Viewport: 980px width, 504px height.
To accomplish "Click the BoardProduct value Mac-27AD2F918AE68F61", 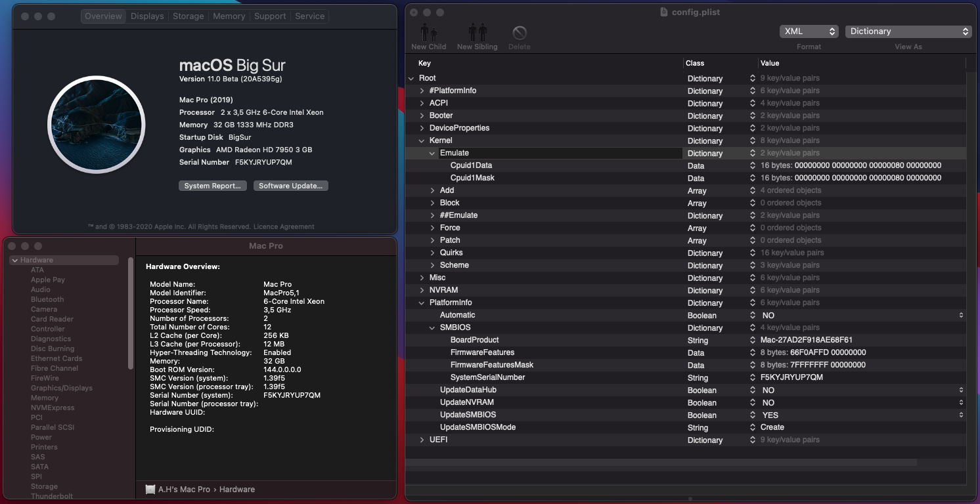I will 806,340.
